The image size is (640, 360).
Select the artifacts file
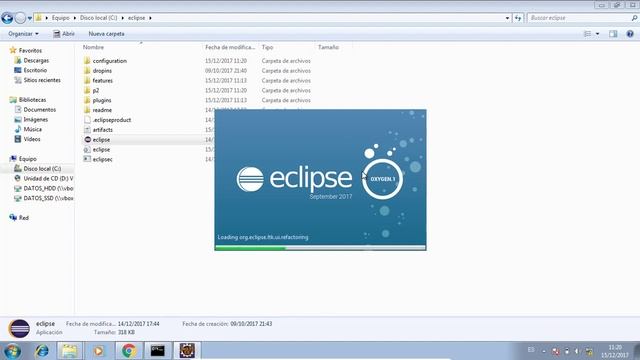point(102,130)
